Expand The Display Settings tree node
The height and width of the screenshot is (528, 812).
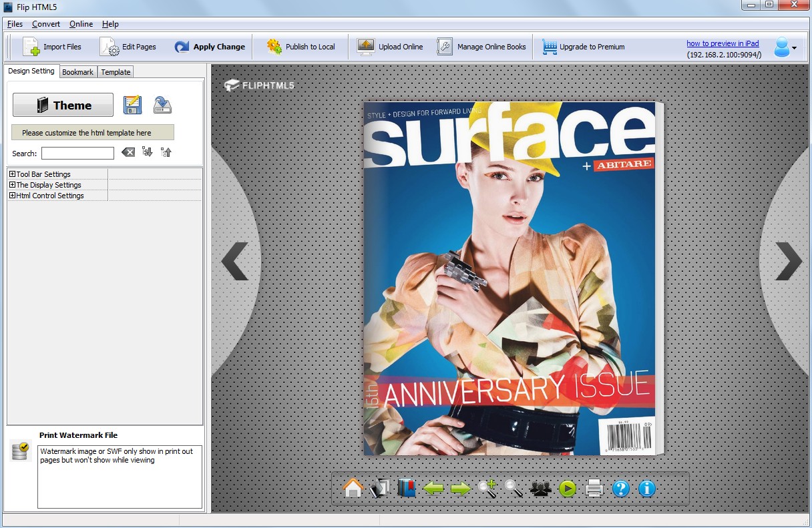pyautogui.click(x=12, y=185)
